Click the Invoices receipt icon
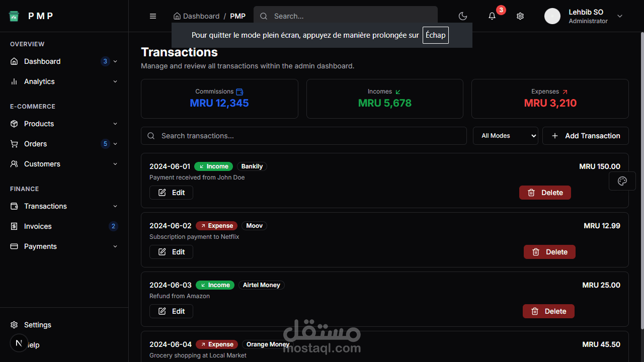The height and width of the screenshot is (362, 644). point(14,226)
